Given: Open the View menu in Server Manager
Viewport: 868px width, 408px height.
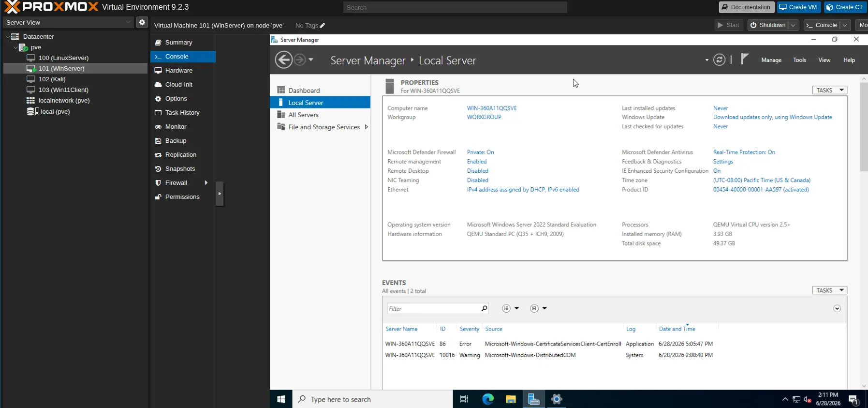Looking at the screenshot, I should tap(824, 60).
